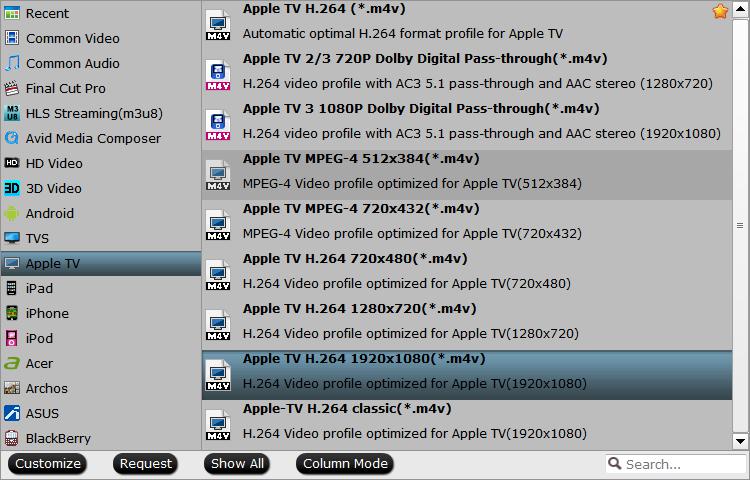Click M4V icon of Apple TV H.264 (*.m4v)
This screenshot has width=750, height=480.
pos(218,25)
